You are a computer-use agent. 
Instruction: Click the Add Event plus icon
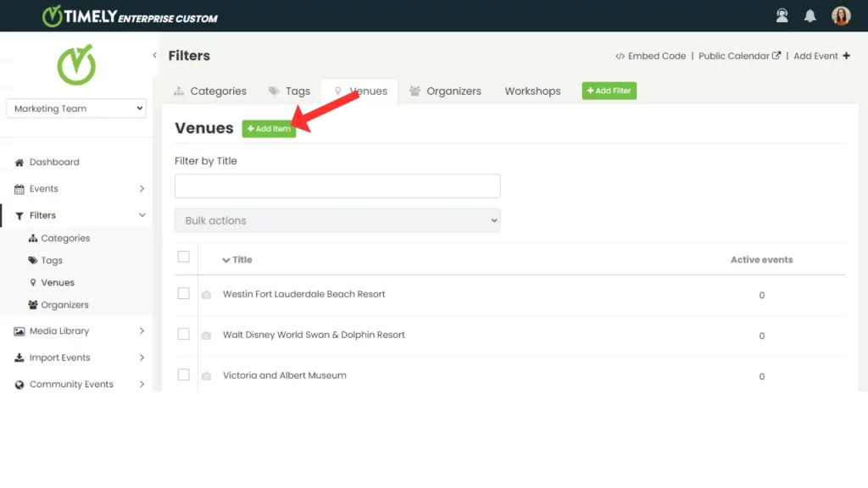tap(847, 56)
